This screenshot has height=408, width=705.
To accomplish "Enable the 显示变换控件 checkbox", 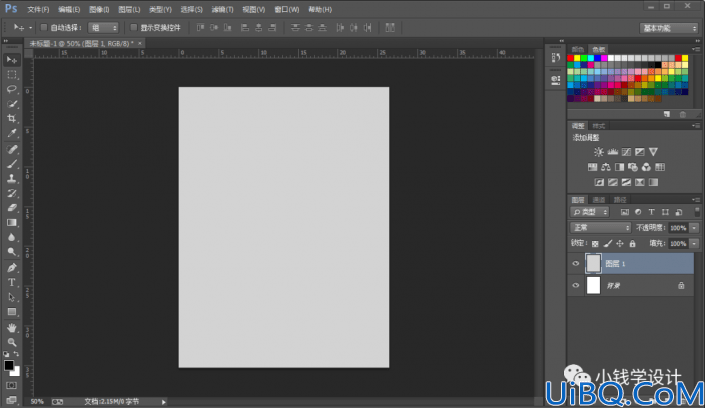I will coord(134,28).
